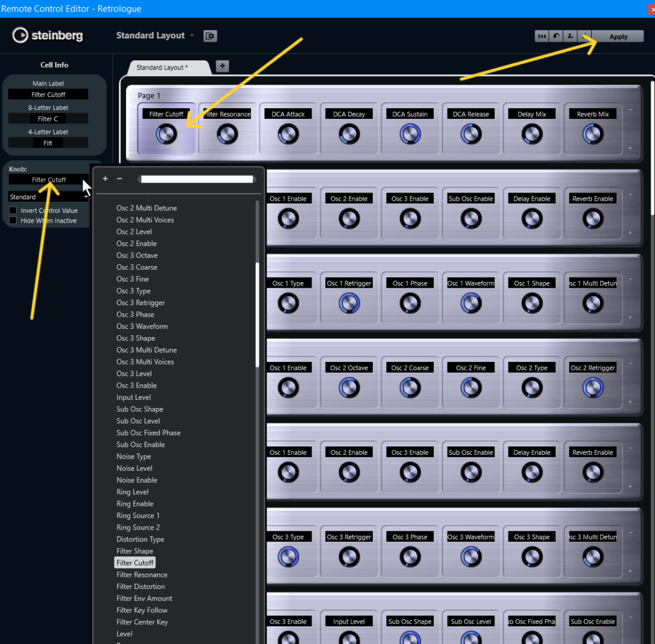655x644 pixels.
Task: Click plus icon beside first Reverb Enable cell
Action: click(630, 233)
